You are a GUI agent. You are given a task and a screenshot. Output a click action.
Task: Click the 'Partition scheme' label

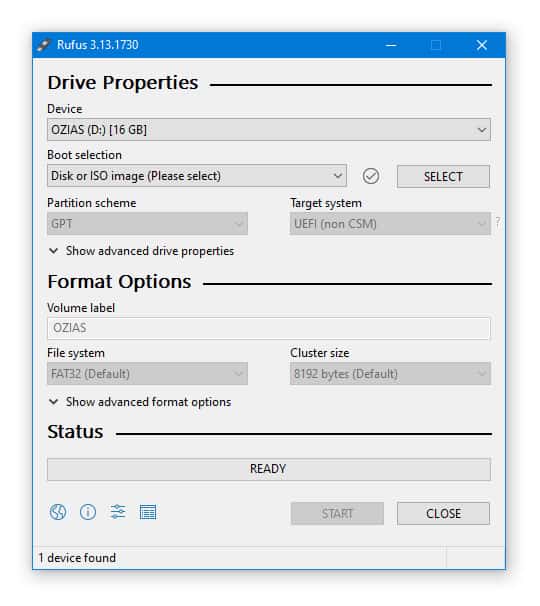pos(92,203)
